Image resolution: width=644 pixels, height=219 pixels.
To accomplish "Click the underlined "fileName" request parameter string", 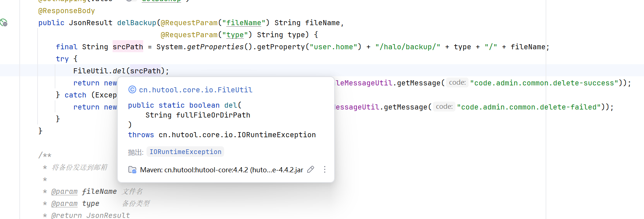I will [x=243, y=23].
